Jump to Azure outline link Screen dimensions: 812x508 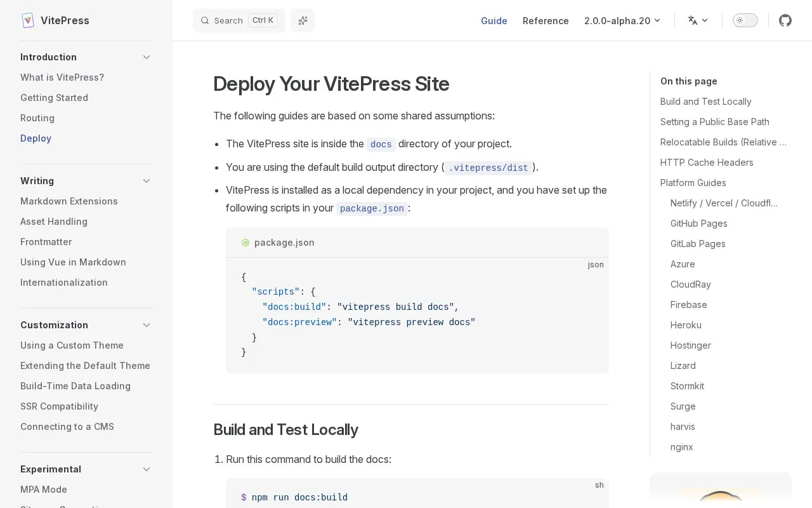(683, 264)
